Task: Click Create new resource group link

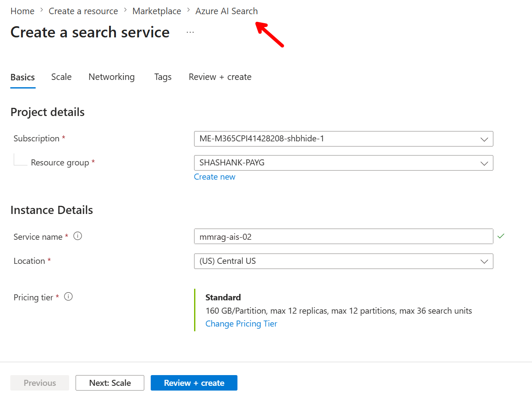Action: tap(215, 177)
